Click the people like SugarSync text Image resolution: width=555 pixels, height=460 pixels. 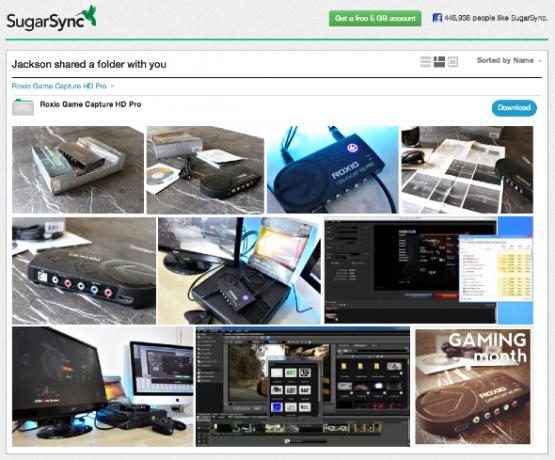(x=496, y=18)
